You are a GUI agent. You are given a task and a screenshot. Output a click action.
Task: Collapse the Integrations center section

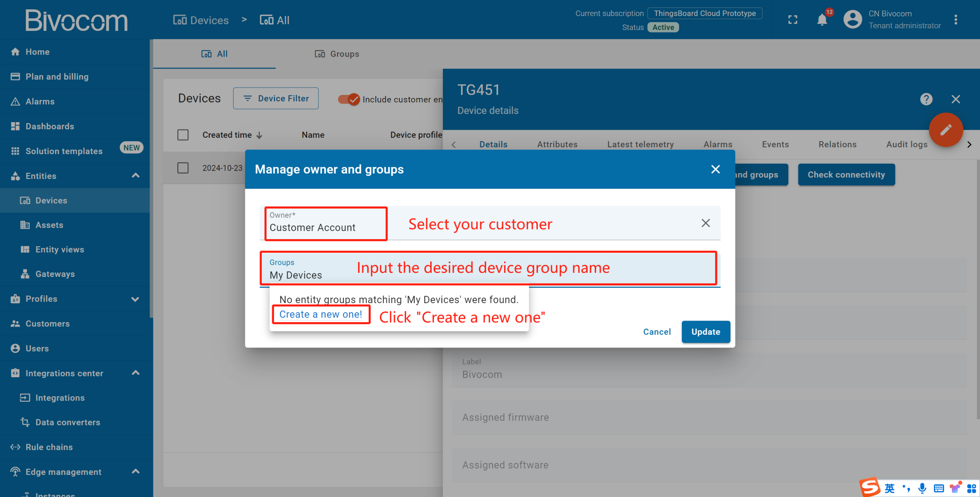[136, 373]
